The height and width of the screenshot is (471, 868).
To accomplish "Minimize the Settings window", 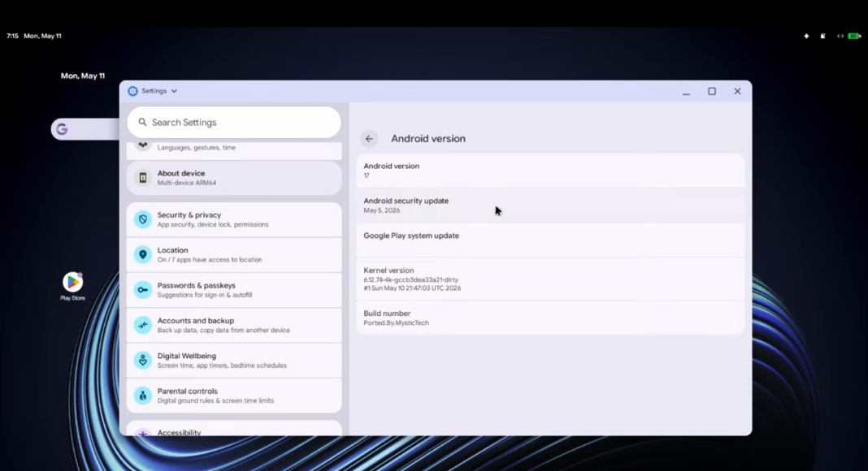I will point(687,92).
